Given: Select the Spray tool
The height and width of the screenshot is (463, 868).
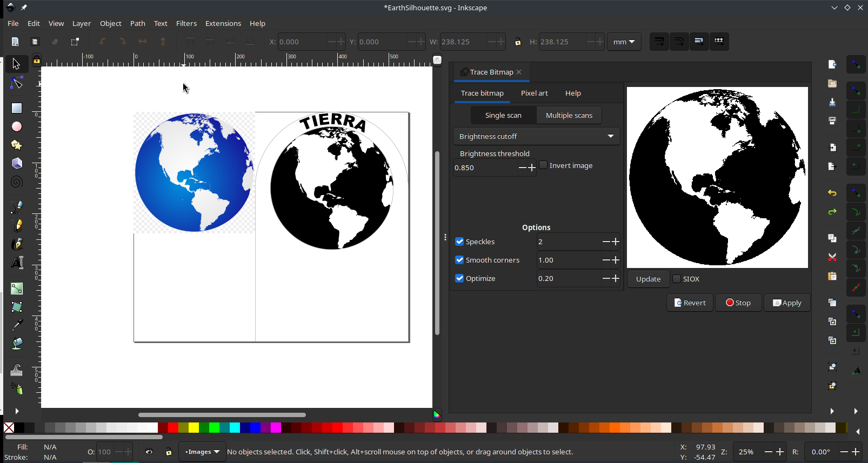Looking at the screenshot, I should pyautogui.click(x=17, y=388).
